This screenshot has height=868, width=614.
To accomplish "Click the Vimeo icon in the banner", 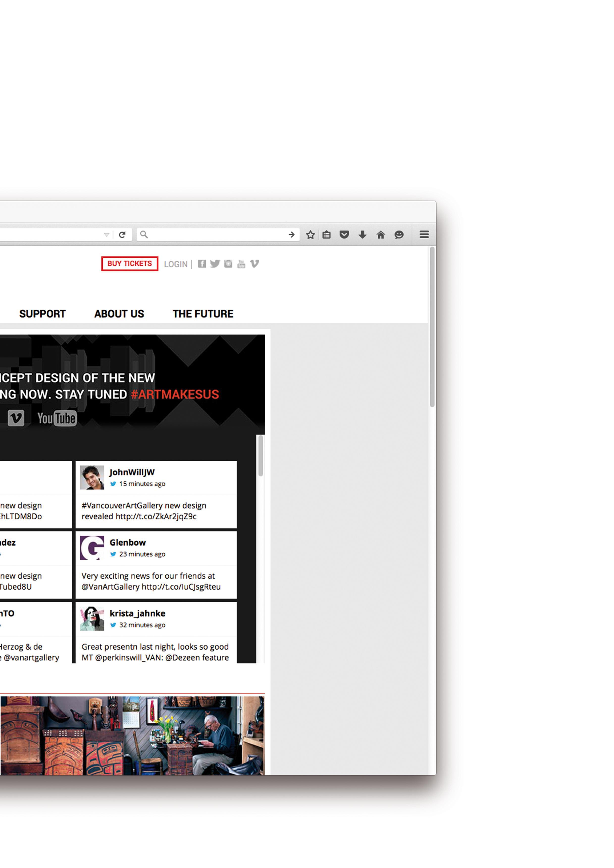I will (x=16, y=418).
